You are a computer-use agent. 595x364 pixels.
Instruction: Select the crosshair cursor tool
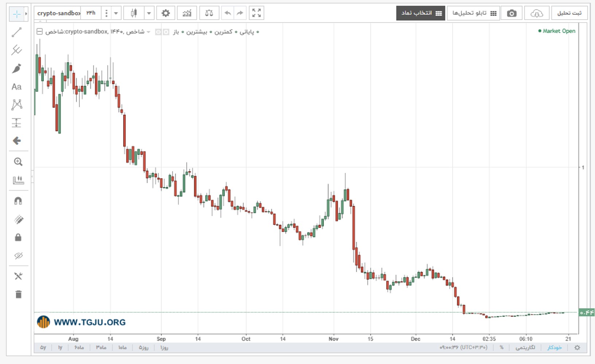tap(17, 14)
